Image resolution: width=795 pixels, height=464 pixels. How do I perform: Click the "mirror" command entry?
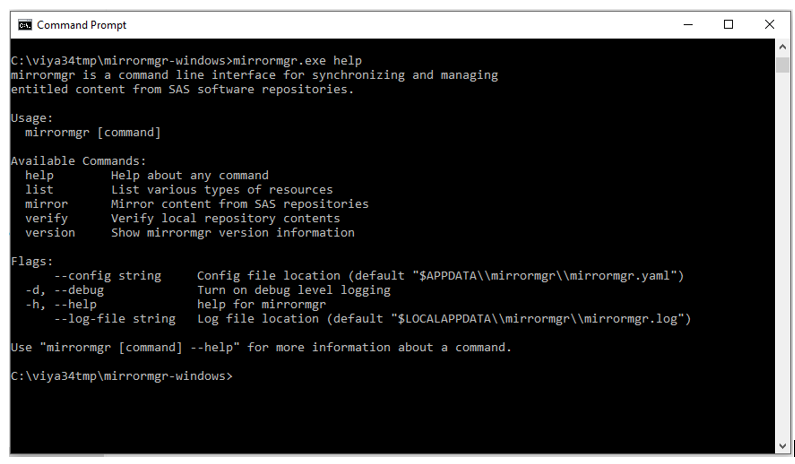47,204
